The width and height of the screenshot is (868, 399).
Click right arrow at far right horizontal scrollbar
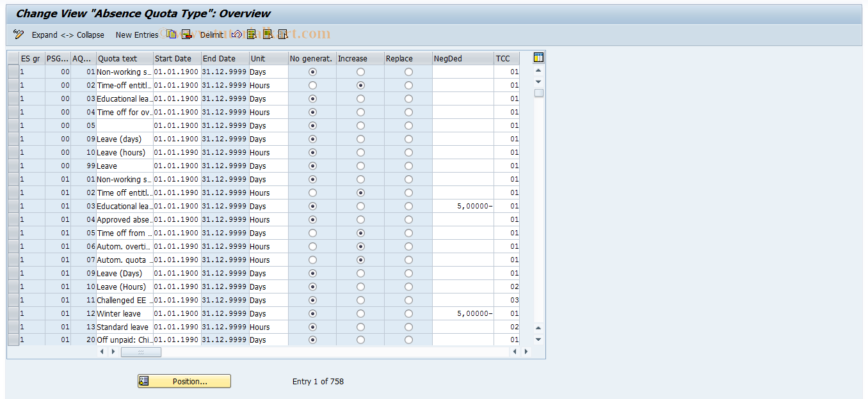[x=526, y=352]
